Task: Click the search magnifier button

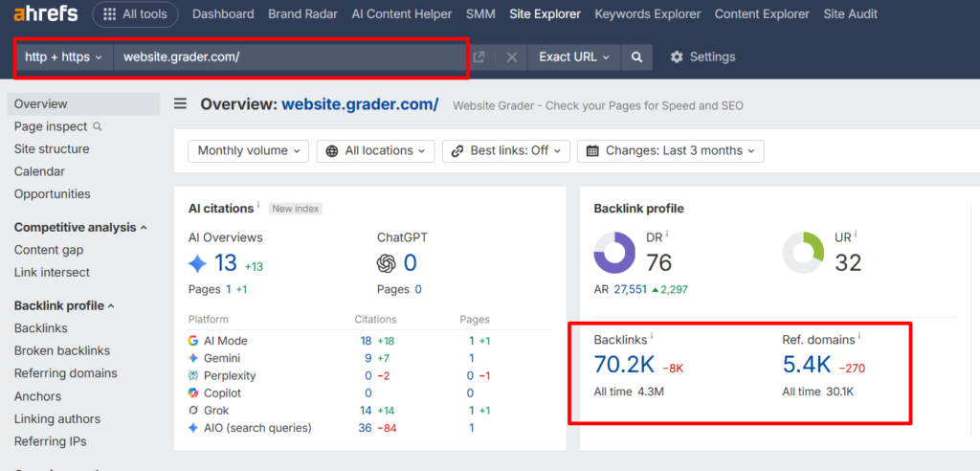Action: click(636, 56)
